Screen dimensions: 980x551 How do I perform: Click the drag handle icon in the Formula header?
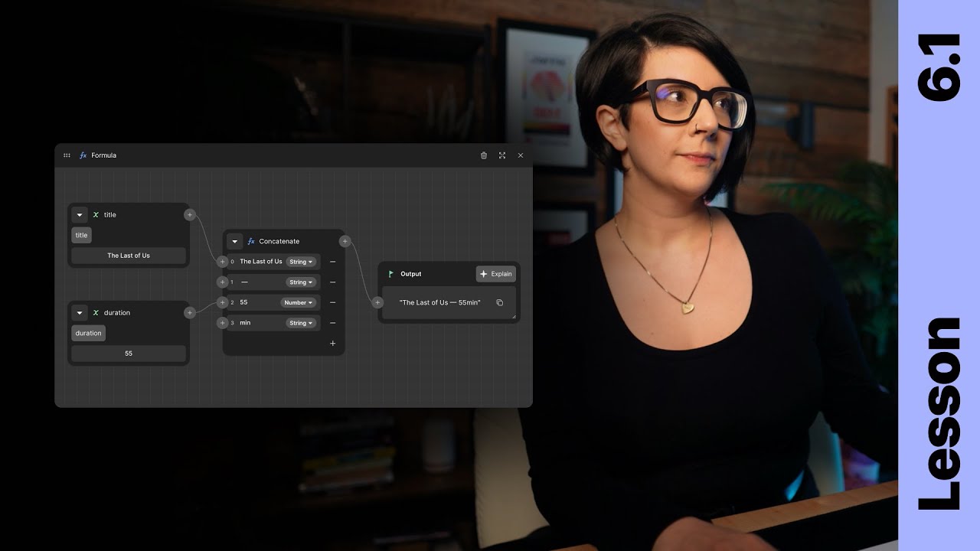67,155
